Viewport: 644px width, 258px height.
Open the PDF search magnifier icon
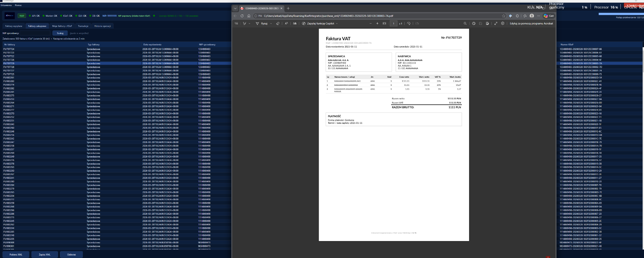[x=465, y=24]
